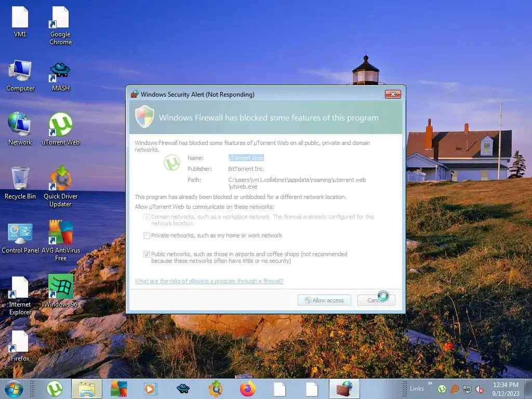Click AVG icon on the taskbar
The height and width of the screenshot is (399, 532).
click(x=119, y=389)
